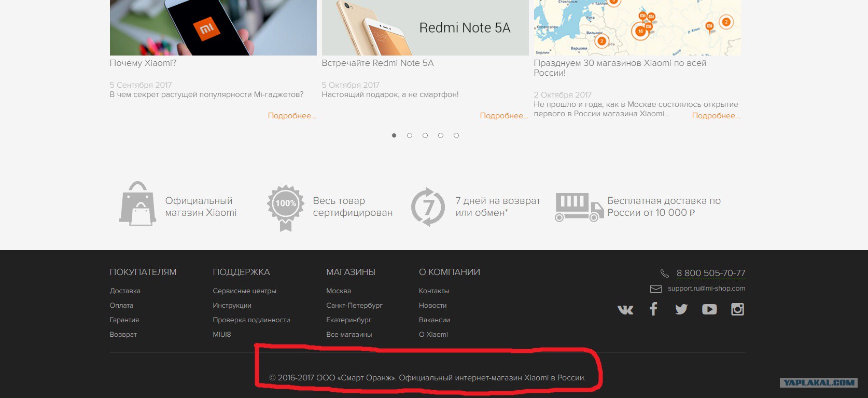Call the 8 800 505-70-77 phone number
The width and height of the screenshot is (868, 398).
tap(711, 273)
